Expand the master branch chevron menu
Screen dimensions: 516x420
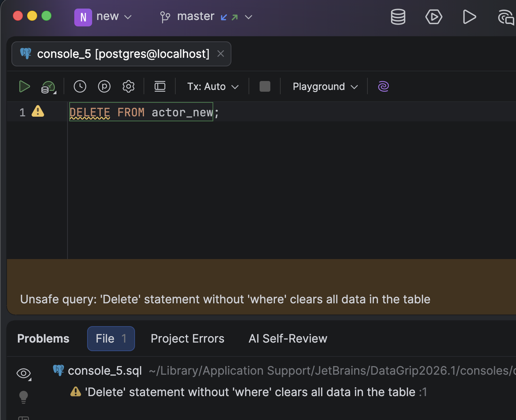249,17
